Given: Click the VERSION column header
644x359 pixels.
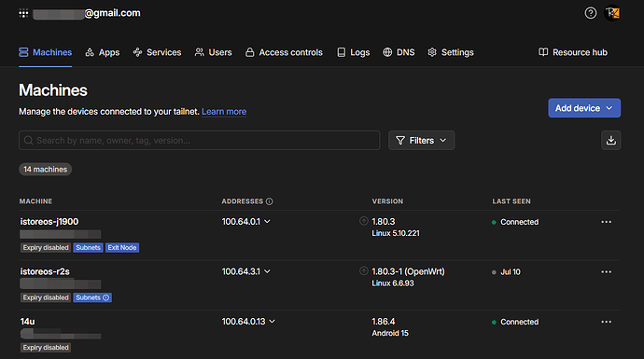Looking at the screenshot, I should [x=387, y=201].
